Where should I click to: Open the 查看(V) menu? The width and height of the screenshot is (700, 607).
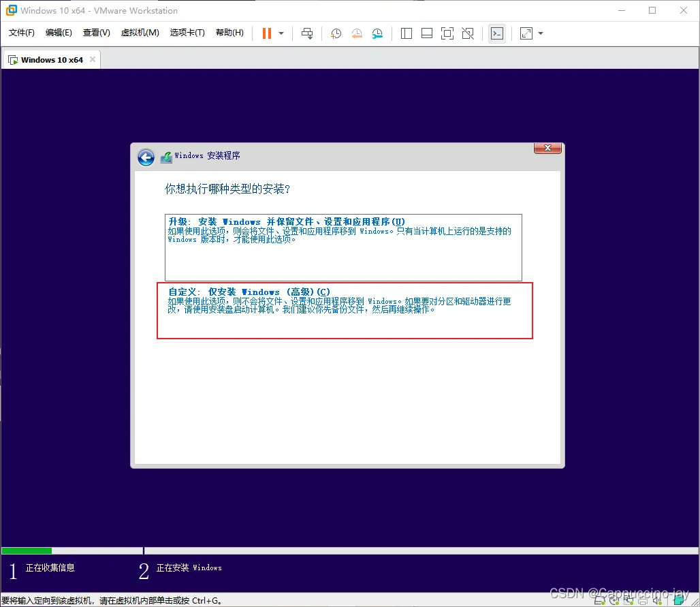[97, 33]
